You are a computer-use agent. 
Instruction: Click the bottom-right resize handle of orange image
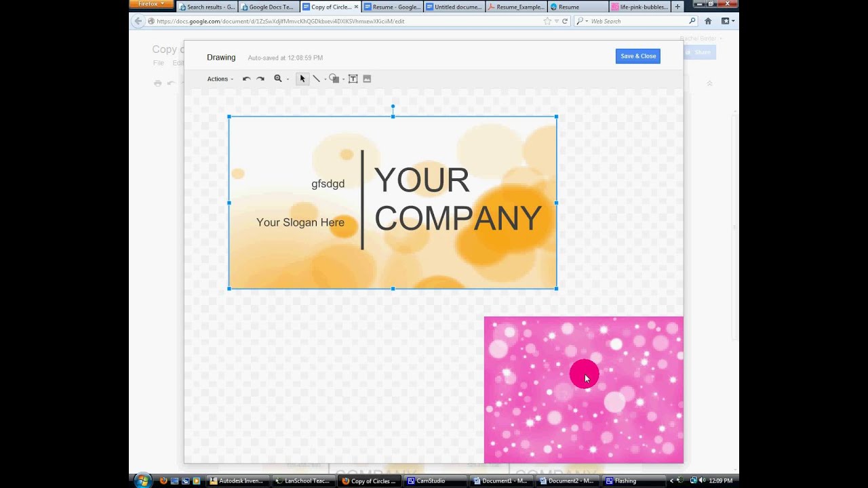(x=557, y=289)
